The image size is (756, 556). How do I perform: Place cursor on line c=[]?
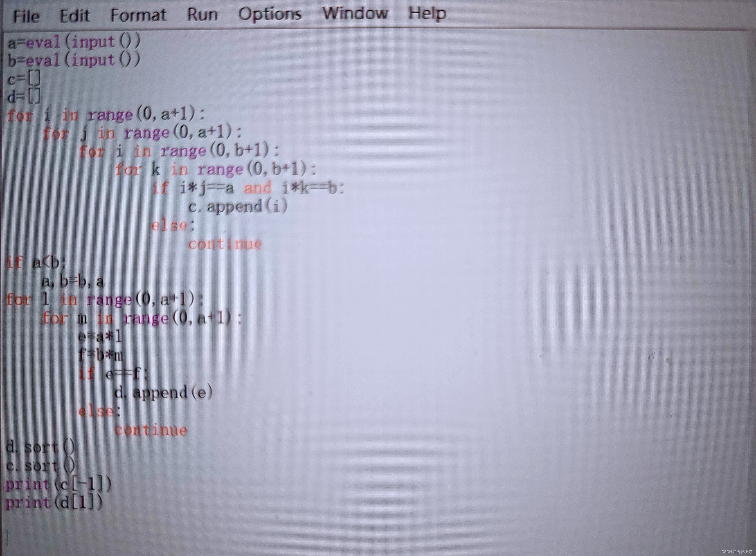(x=24, y=79)
